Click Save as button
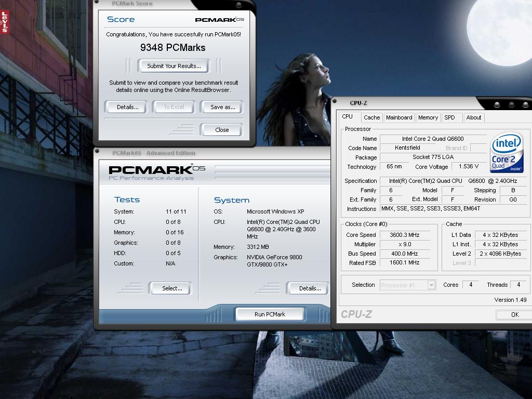This screenshot has height=399, width=532. point(222,107)
